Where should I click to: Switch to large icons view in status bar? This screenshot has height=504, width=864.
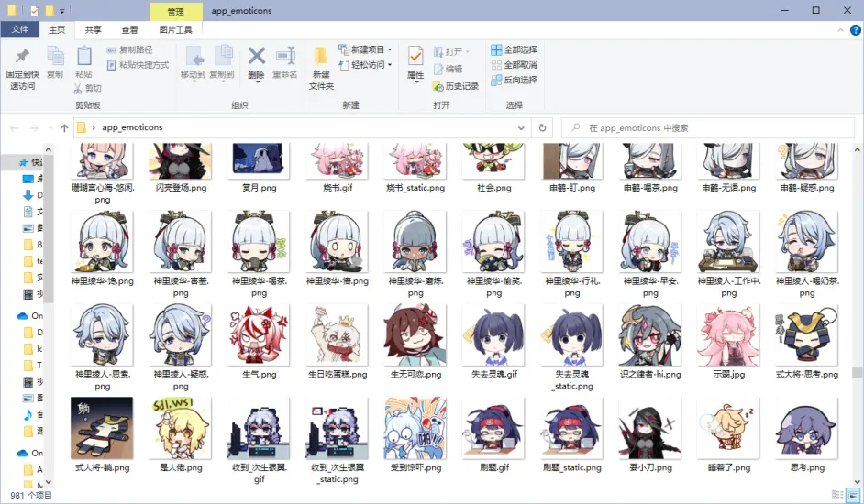pyautogui.click(x=854, y=495)
